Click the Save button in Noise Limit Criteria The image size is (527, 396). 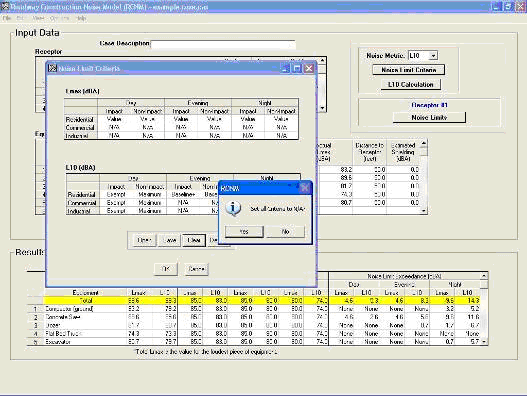click(169, 240)
